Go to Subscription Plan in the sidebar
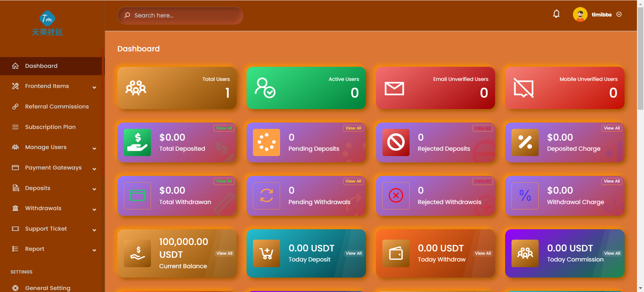 [x=50, y=127]
